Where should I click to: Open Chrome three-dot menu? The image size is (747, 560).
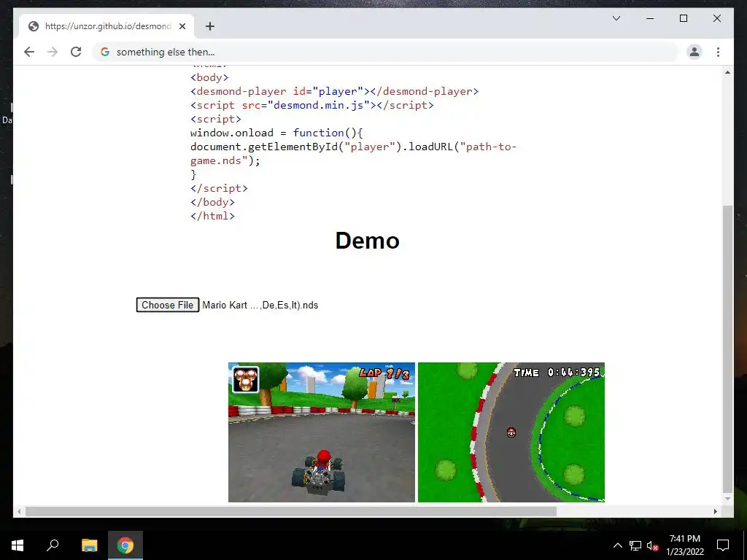(x=718, y=52)
